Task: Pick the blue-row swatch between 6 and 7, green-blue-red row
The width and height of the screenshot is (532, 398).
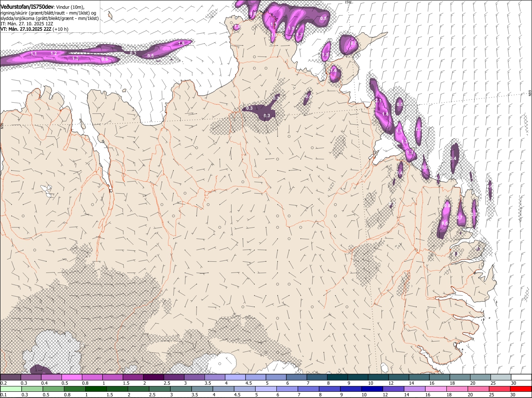Action: [x=287, y=389]
